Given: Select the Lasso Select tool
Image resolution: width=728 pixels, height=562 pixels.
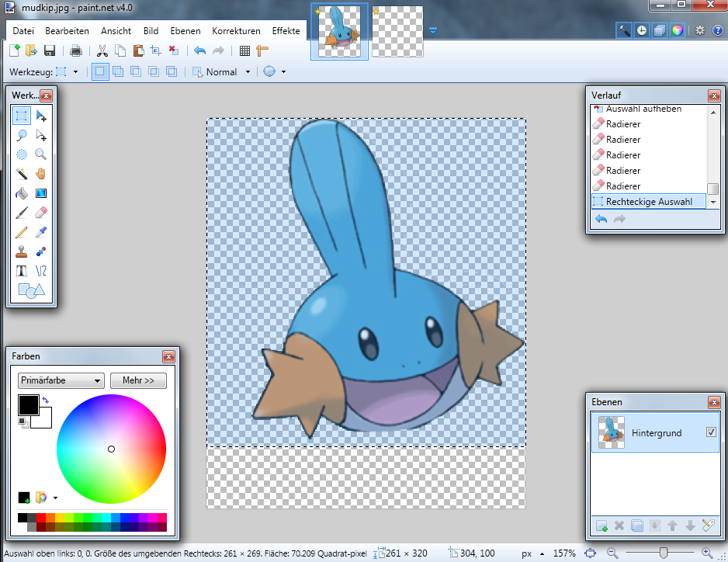Looking at the screenshot, I should point(22,135).
